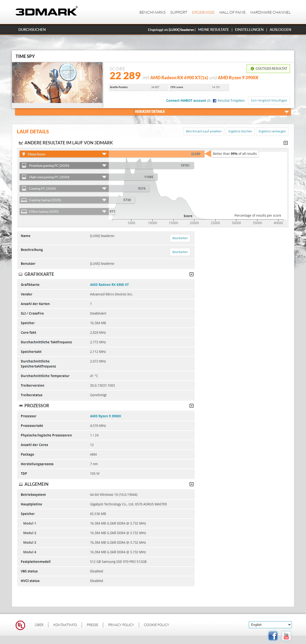
Task: Click the Better than 99% tooltip
Action: pyautogui.click(x=234, y=154)
